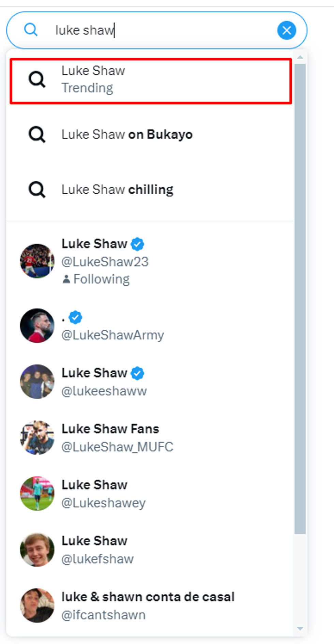Click the blue search magnifier icon

pos(31,30)
